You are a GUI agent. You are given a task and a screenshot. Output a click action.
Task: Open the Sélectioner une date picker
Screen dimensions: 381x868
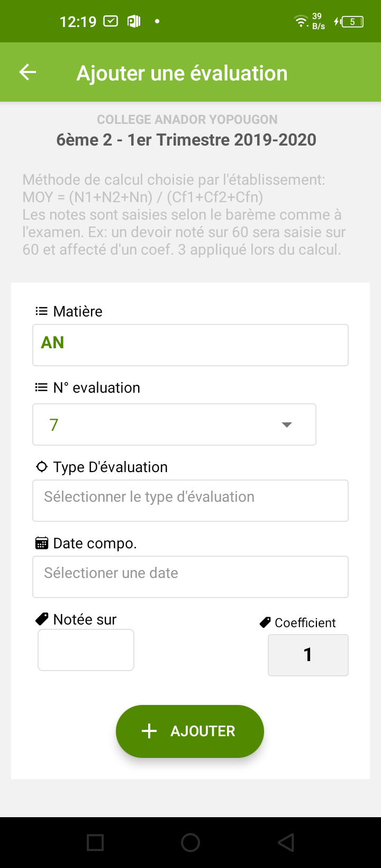(190, 576)
